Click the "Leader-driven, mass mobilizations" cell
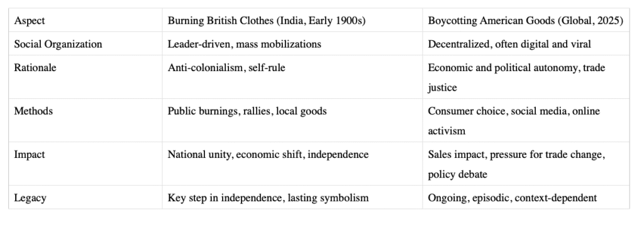The height and width of the screenshot is (229, 644). 292,44
